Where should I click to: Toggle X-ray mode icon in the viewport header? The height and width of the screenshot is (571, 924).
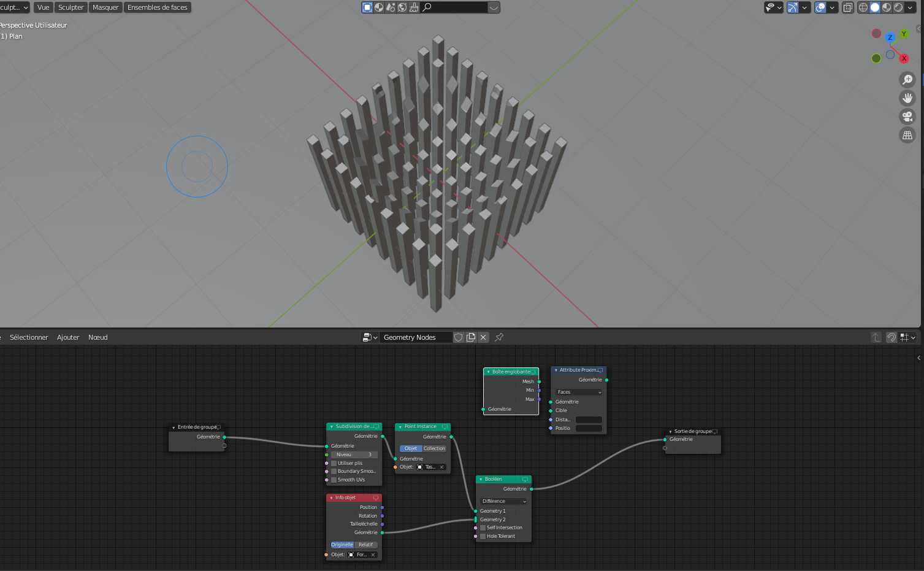point(847,7)
